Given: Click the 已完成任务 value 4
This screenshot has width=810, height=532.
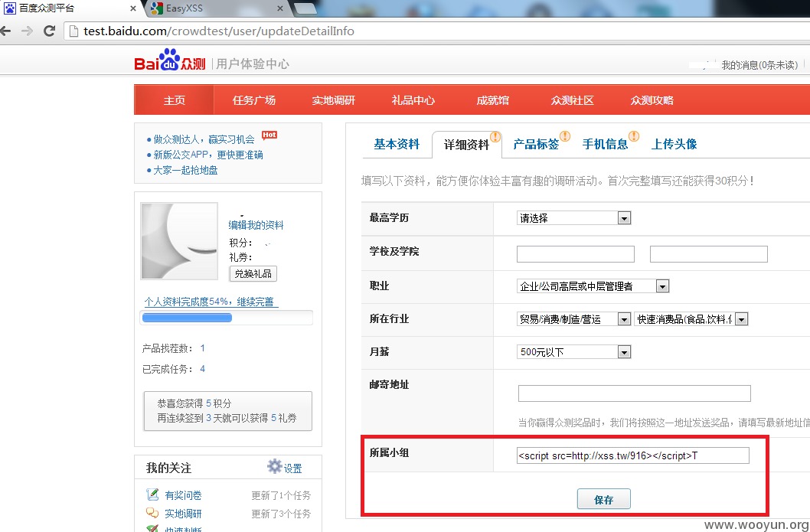Looking at the screenshot, I should click(202, 369).
